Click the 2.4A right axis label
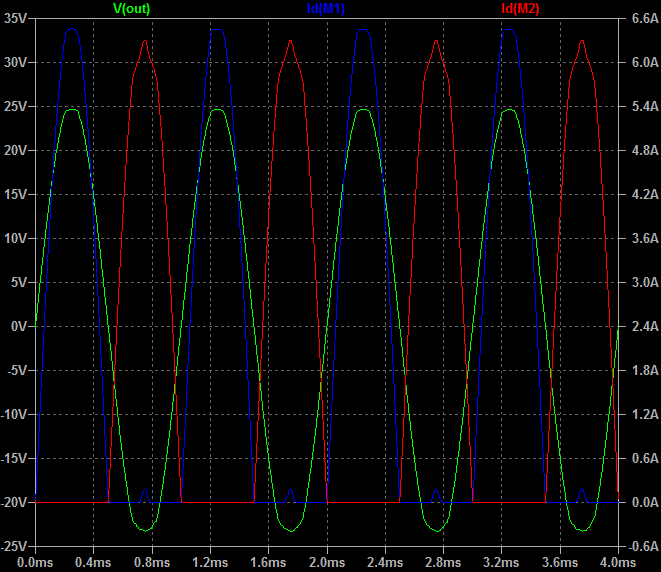This screenshot has height=572, width=661. (x=645, y=326)
